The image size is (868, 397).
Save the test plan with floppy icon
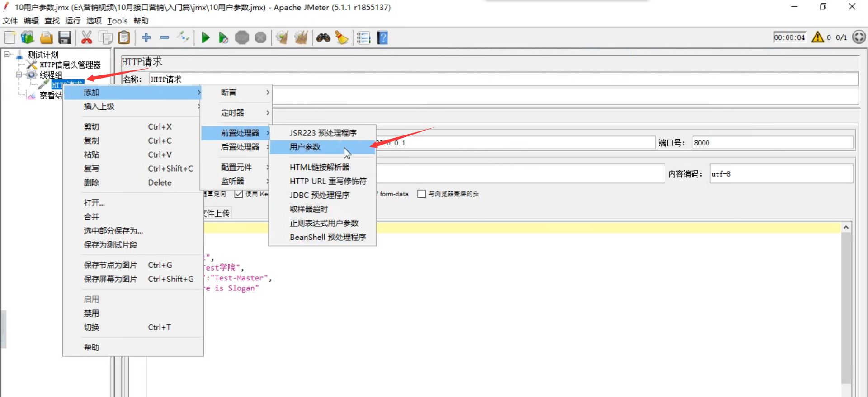coord(65,37)
